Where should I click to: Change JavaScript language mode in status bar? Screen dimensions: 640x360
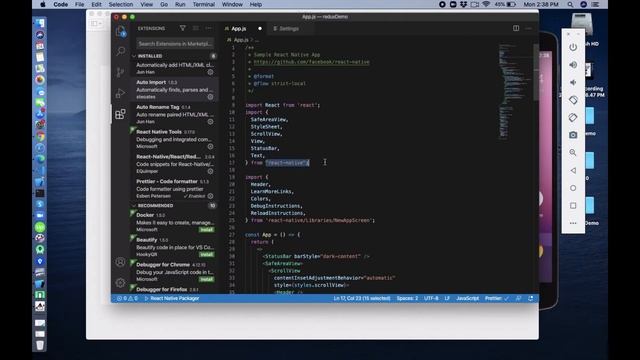click(467, 298)
